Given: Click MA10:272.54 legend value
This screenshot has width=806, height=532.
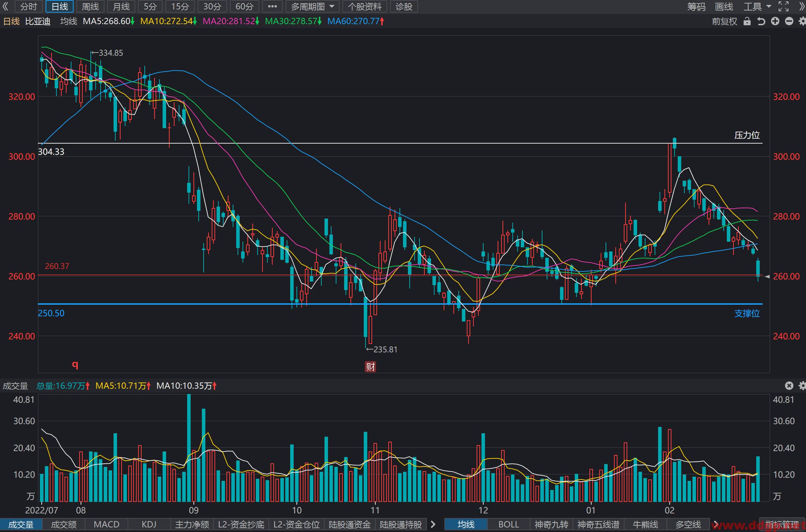Looking at the screenshot, I should (x=169, y=21).
